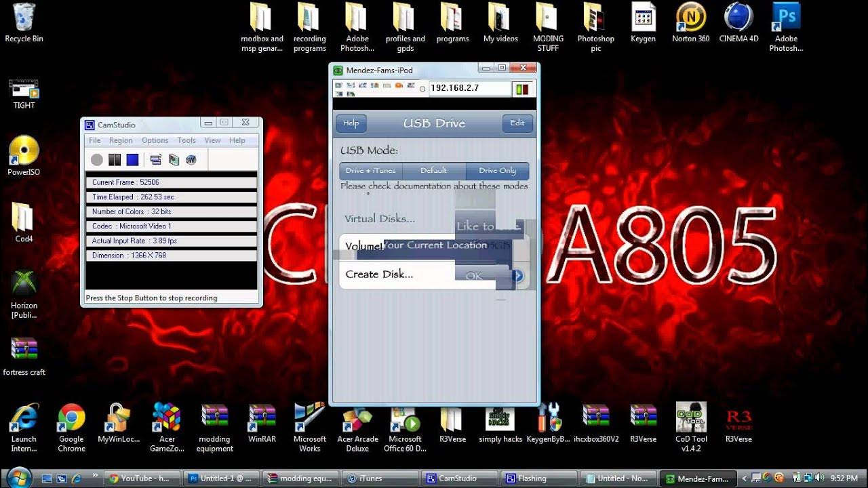The height and width of the screenshot is (488, 868).
Task: Open the ihcxbox360V2 archive
Action: [x=596, y=423]
